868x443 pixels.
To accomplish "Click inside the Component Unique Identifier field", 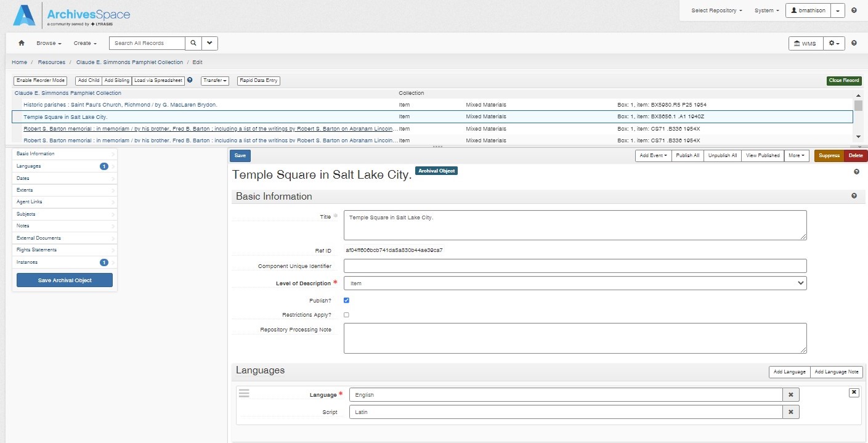I will (575, 266).
